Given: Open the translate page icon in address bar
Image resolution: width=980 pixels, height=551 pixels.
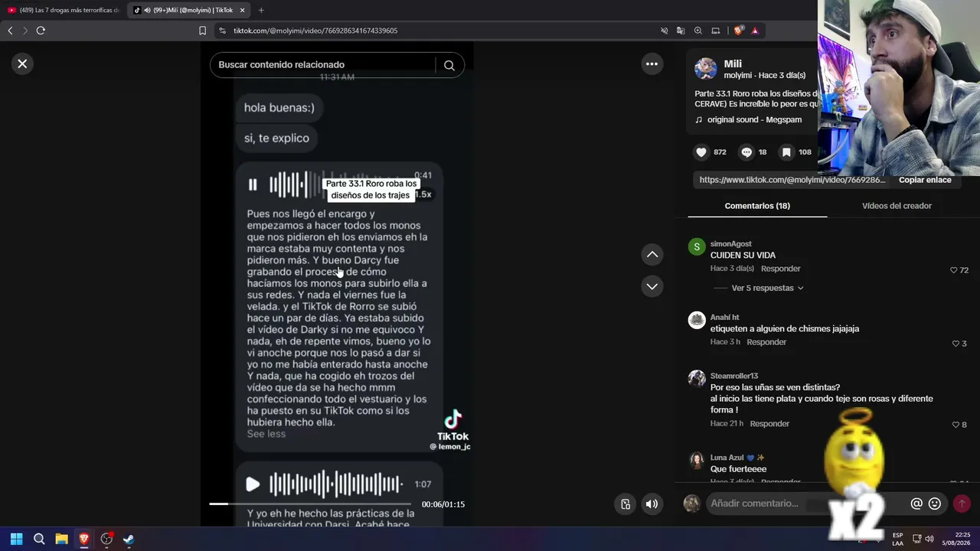Looking at the screenshot, I should (681, 31).
